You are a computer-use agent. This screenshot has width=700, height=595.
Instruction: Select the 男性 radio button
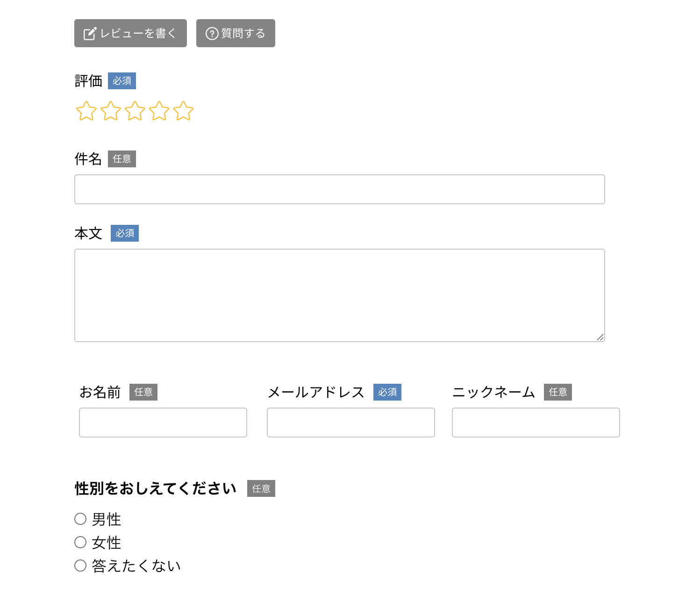coord(81,519)
